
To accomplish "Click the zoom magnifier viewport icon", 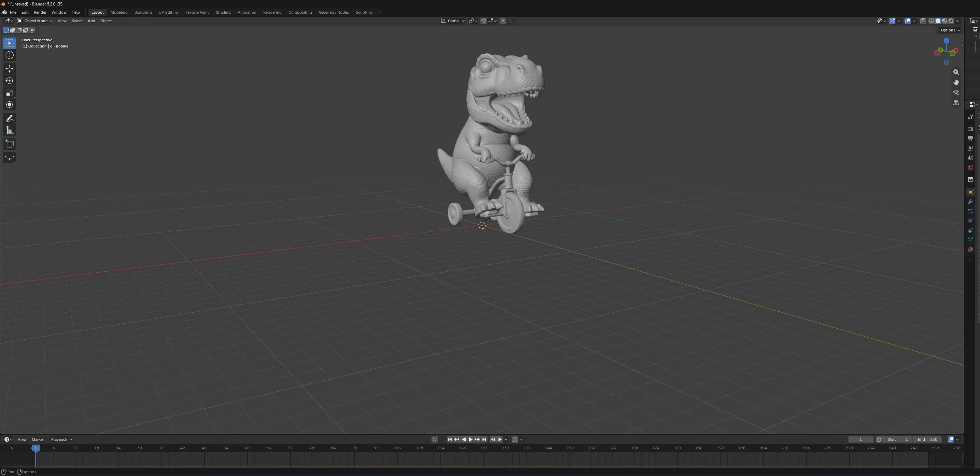I will pyautogui.click(x=956, y=72).
